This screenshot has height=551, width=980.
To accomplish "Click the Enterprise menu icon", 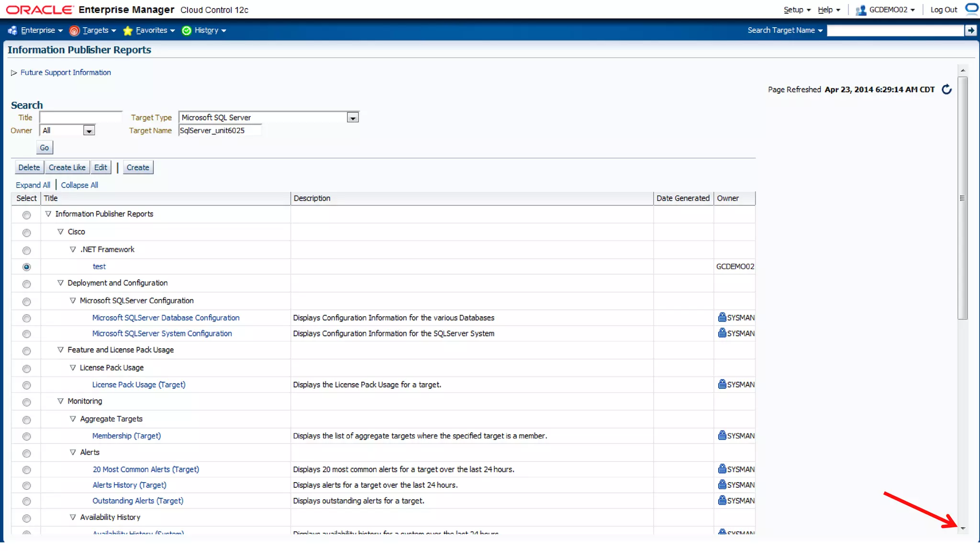I will tap(12, 31).
